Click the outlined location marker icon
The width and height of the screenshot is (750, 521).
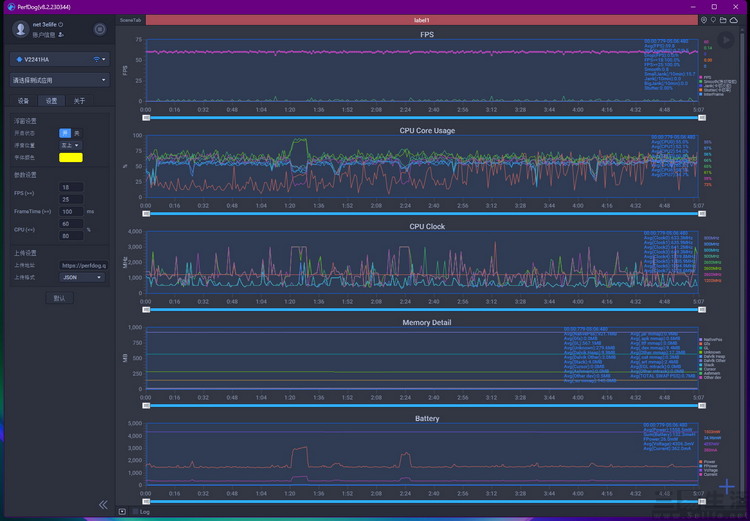pyautogui.click(x=713, y=20)
